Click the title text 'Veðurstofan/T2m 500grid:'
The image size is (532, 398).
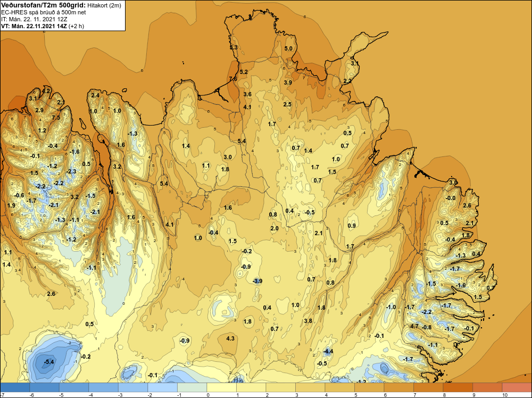(43, 5)
